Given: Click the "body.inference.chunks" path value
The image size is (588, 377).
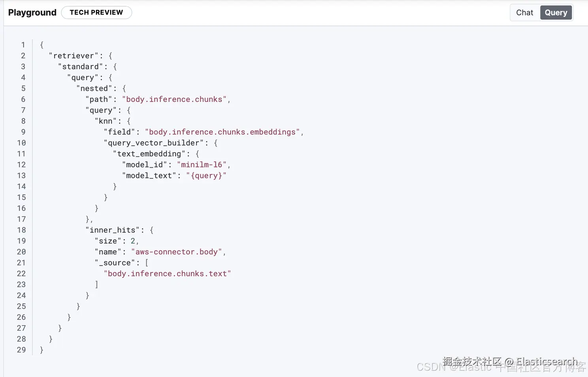Looking at the screenshot, I should point(174,100).
